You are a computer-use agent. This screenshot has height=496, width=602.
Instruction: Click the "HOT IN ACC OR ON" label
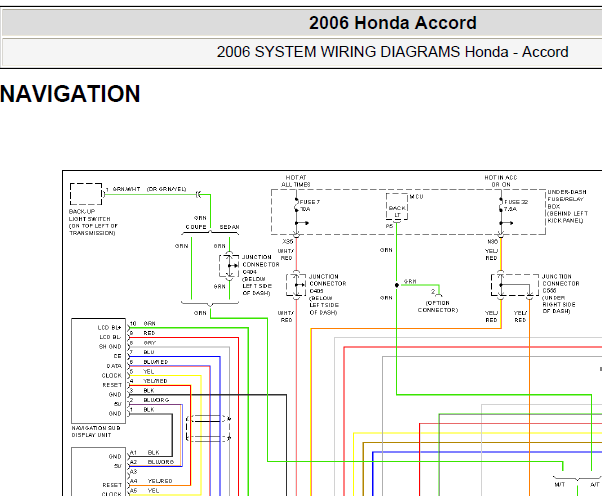click(x=501, y=181)
